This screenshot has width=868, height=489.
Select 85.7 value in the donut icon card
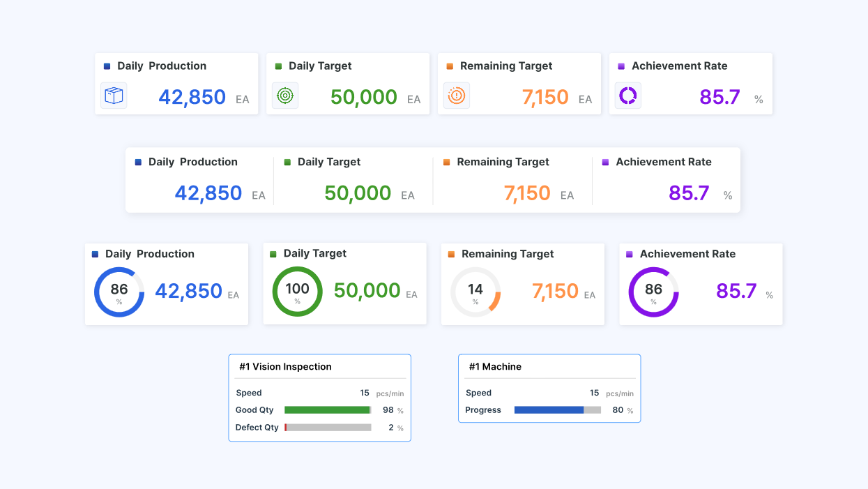(x=719, y=97)
